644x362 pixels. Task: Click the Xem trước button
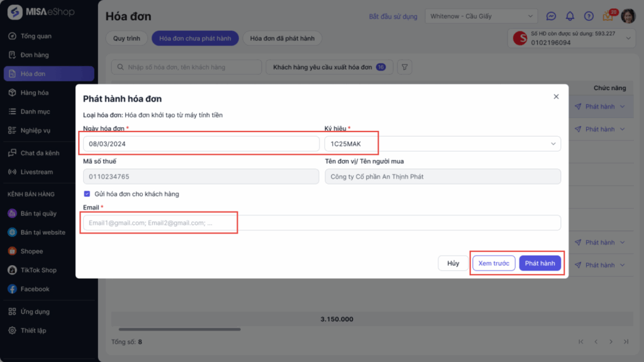(x=494, y=263)
